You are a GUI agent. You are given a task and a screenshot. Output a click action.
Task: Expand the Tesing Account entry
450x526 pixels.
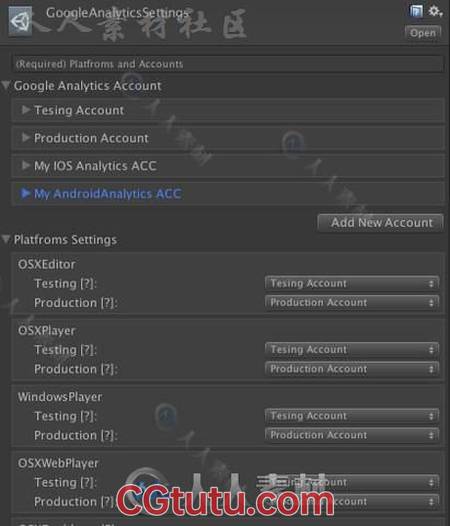pyautogui.click(x=26, y=110)
